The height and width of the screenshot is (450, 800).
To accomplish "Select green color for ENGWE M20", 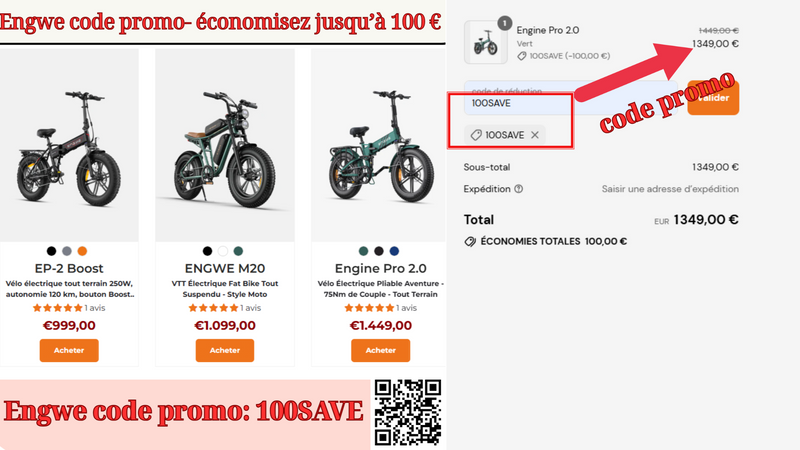I will [x=238, y=251].
